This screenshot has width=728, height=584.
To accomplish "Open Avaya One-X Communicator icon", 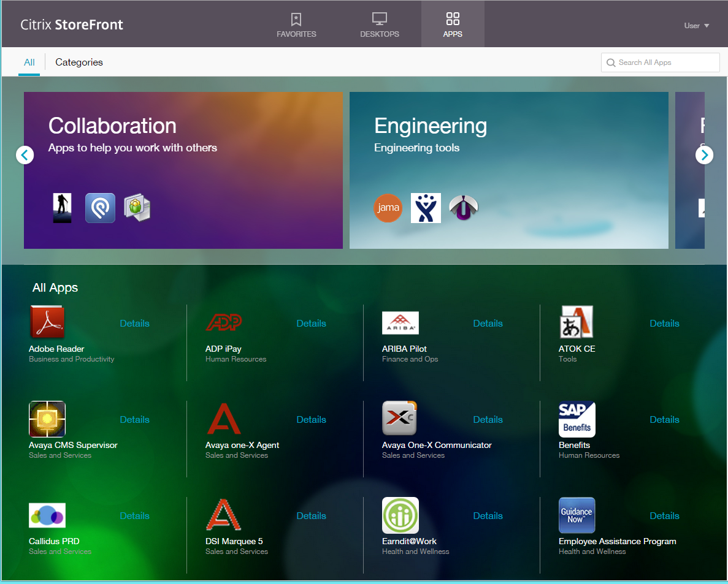I will pyautogui.click(x=400, y=419).
